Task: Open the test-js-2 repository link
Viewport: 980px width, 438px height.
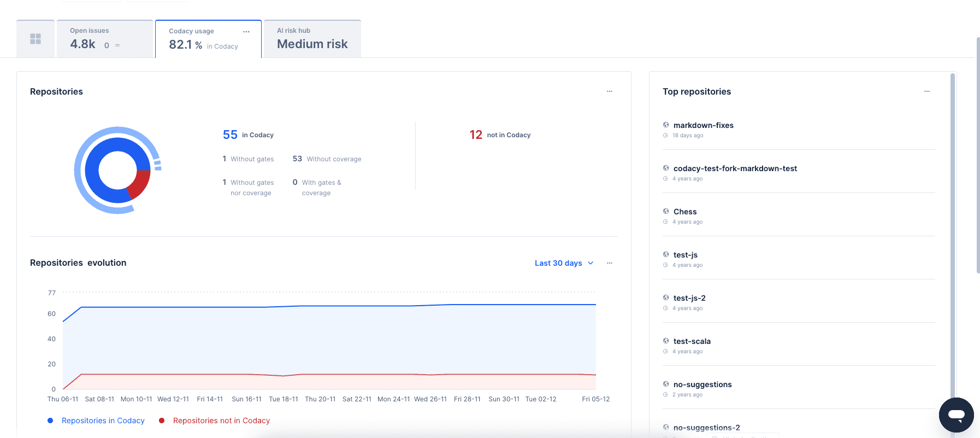Action: coord(689,298)
